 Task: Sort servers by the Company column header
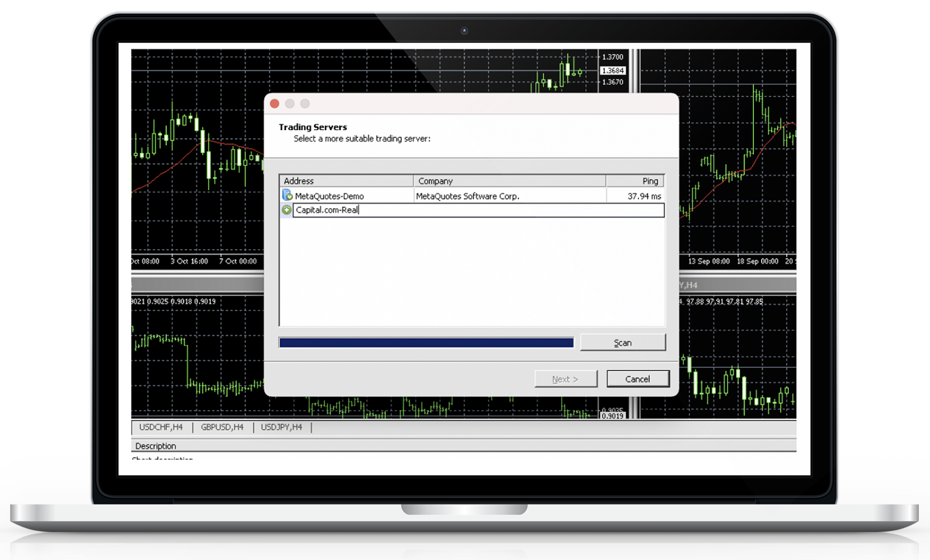[x=509, y=181]
